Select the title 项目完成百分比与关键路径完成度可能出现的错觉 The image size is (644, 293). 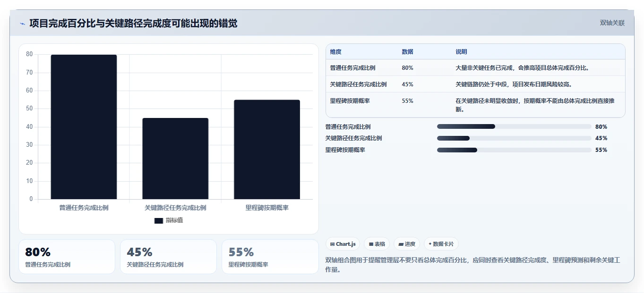tap(133, 23)
